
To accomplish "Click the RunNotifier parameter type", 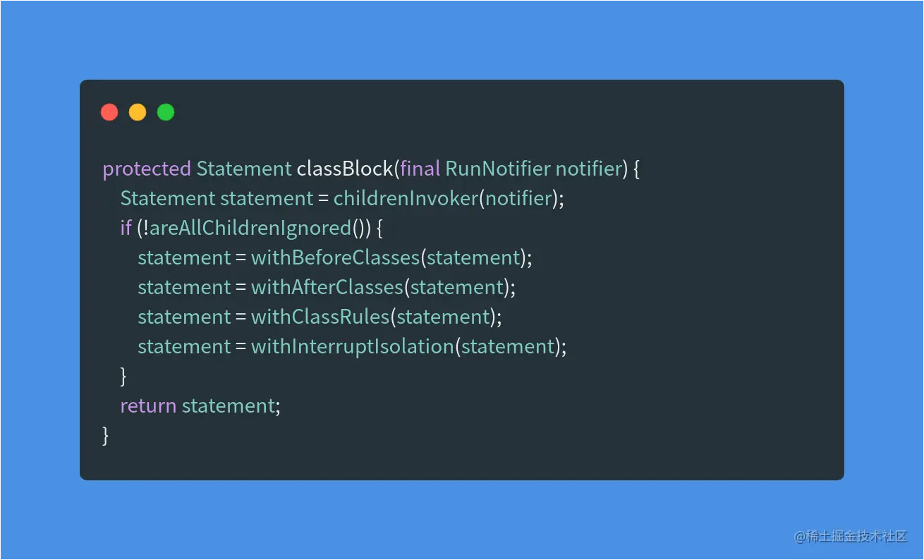I will coord(497,169).
